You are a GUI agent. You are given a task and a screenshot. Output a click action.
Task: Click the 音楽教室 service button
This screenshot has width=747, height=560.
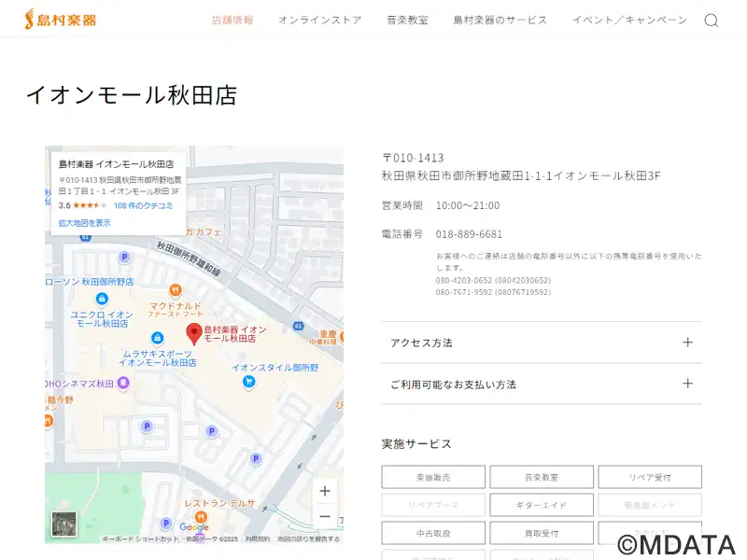coord(542,477)
